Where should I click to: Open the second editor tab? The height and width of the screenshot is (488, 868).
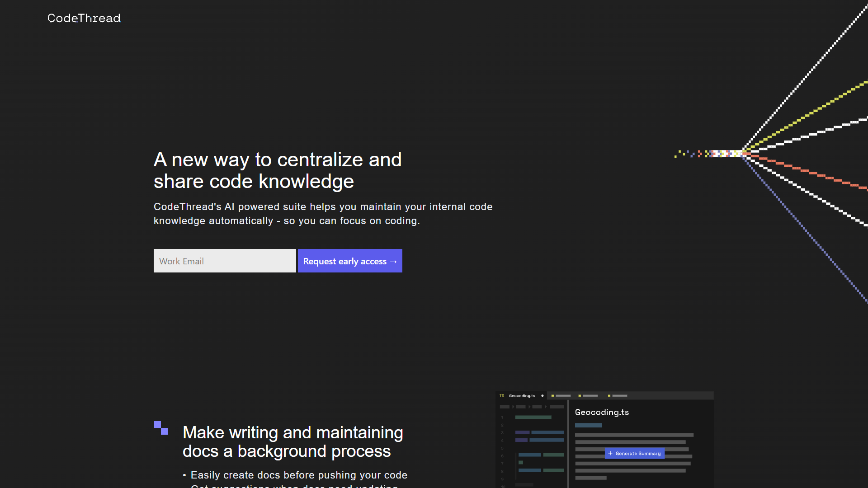[561, 396]
